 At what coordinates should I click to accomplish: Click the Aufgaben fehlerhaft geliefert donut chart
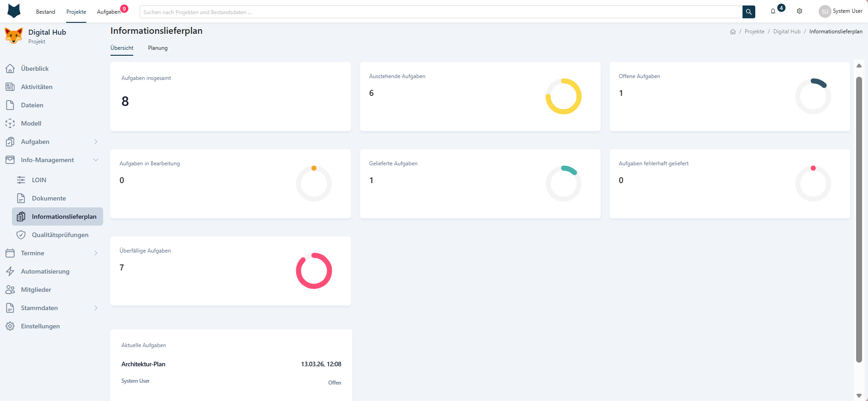click(x=813, y=184)
